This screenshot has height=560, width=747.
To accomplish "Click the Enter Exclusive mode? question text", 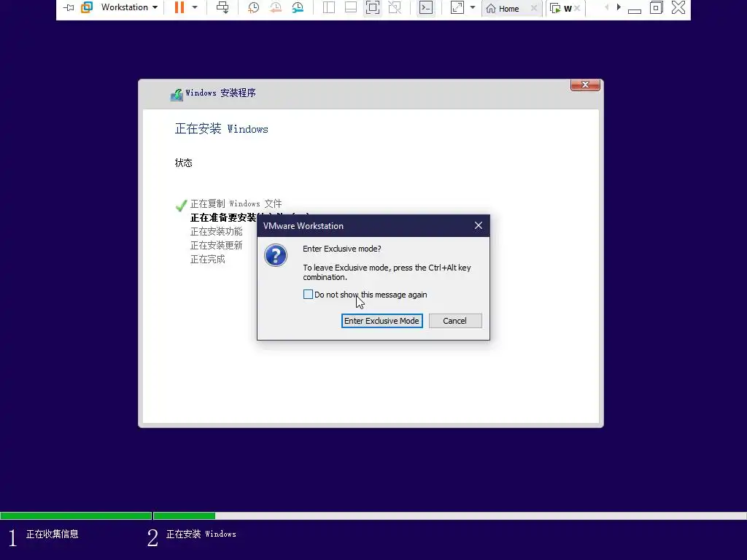I will tap(342, 249).
